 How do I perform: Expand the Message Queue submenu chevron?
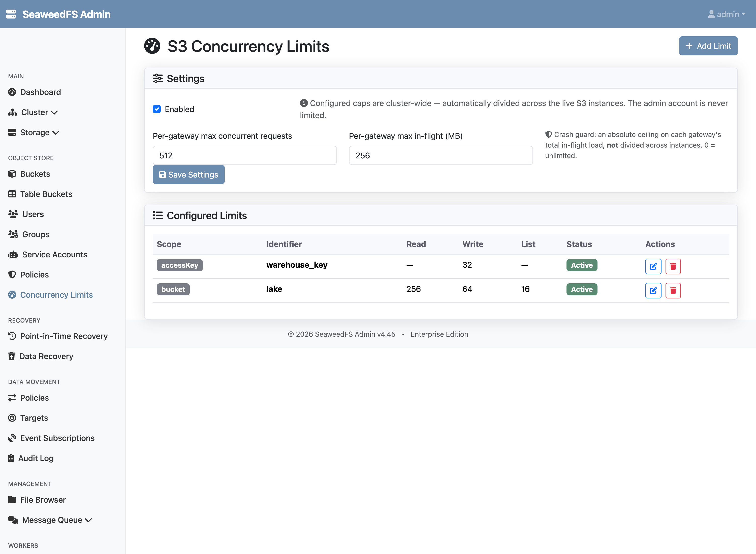tap(88, 520)
